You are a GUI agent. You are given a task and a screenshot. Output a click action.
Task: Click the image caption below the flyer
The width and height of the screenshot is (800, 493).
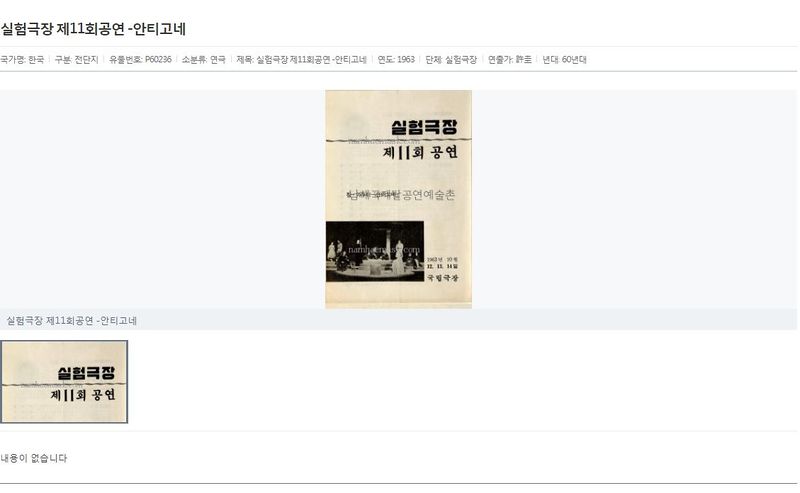click(71, 321)
